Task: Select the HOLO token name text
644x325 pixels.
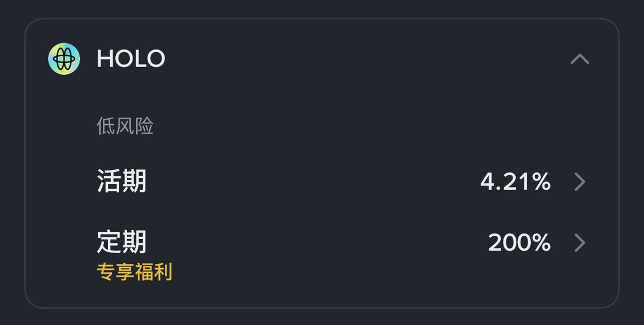Action: click(131, 59)
